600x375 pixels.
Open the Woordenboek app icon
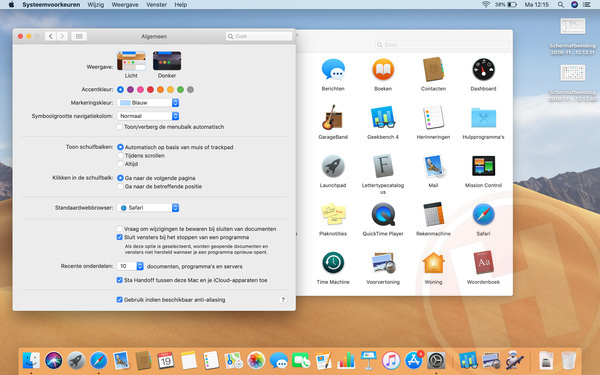click(x=483, y=263)
